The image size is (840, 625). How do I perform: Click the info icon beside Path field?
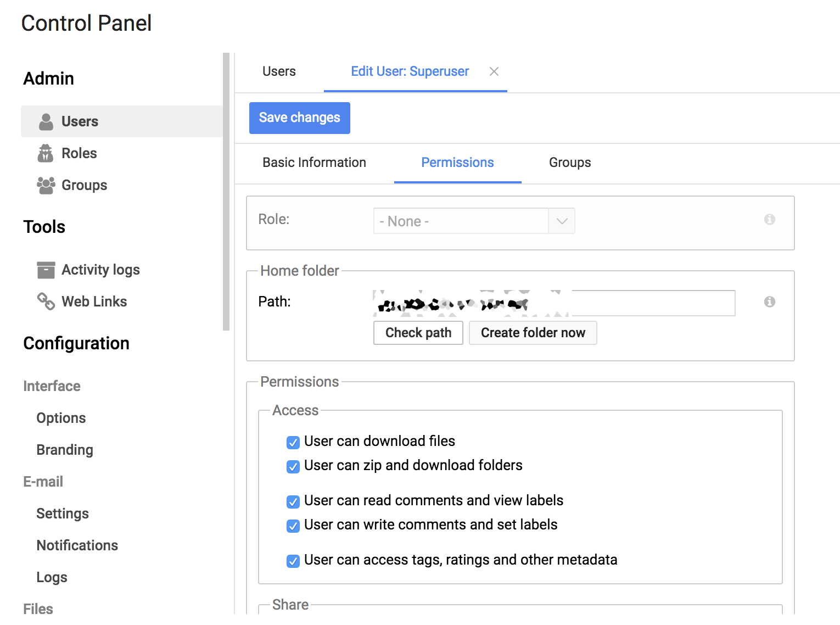[x=770, y=302]
